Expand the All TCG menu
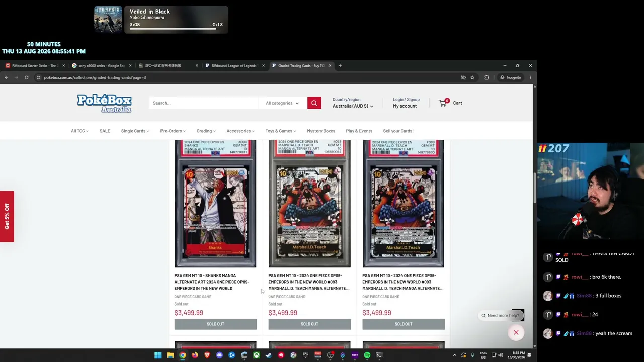644x362 pixels. coord(79,131)
